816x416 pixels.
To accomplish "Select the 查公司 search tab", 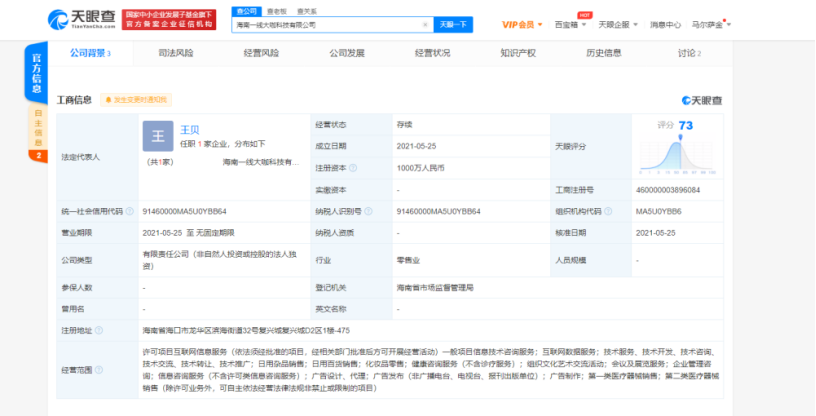I will [x=246, y=11].
